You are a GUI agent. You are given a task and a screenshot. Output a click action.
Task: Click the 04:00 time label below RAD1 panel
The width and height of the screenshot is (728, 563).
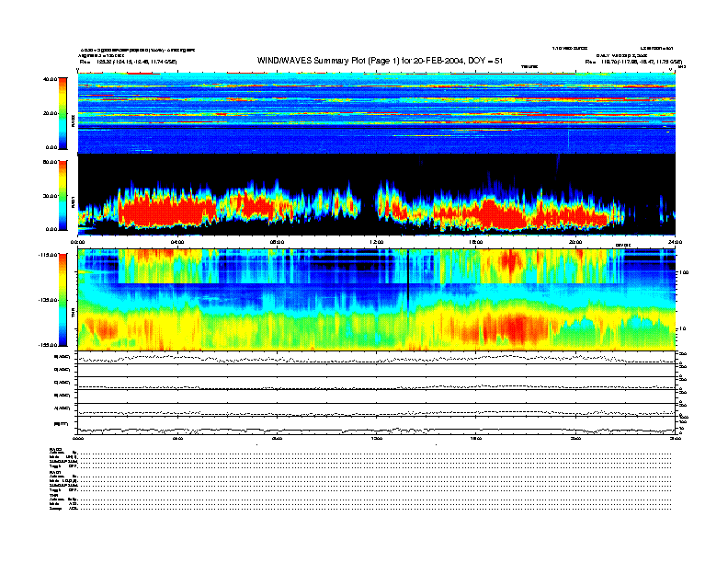pyautogui.click(x=177, y=242)
